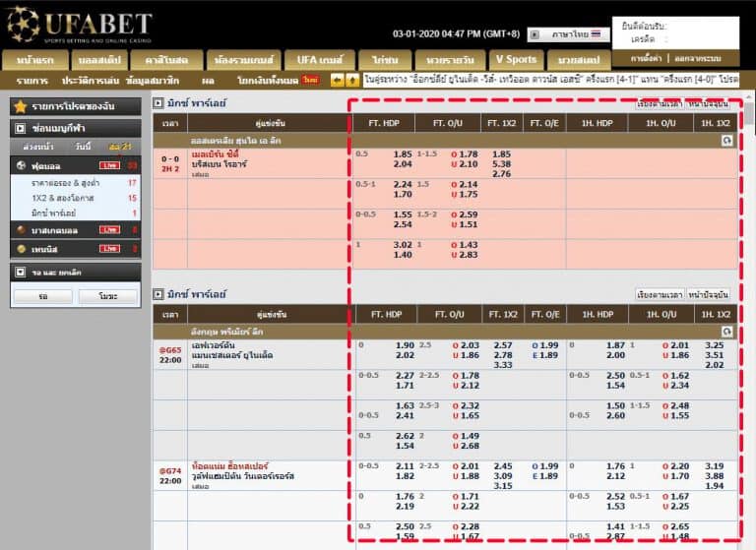756x550 pixels.
Task: Click team name บริสเบน โรอาร์
Action: [219, 164]
